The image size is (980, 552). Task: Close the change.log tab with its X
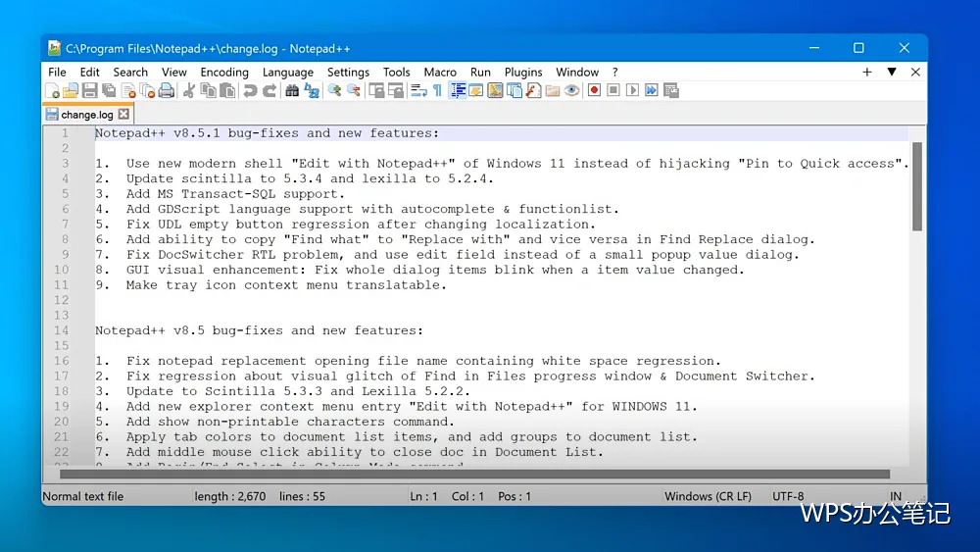click(x=123, y=114)
